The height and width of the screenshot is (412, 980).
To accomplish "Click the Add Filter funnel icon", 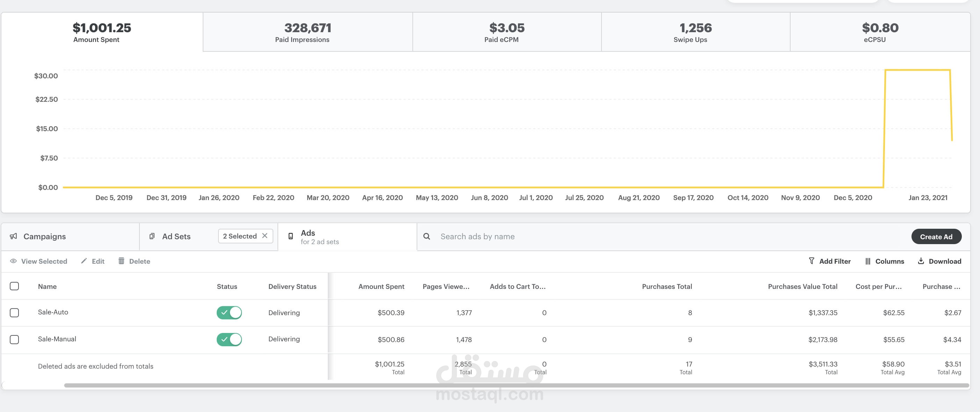I will [811, 261].
